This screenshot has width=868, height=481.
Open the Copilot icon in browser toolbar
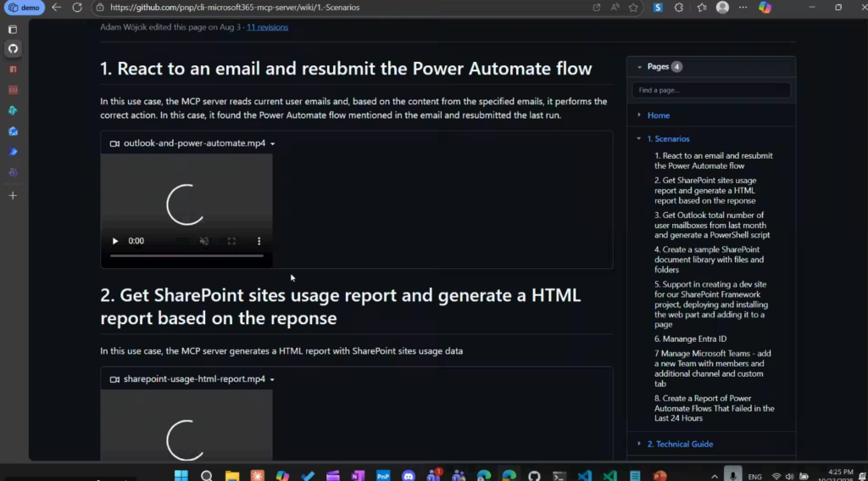(x=765, y=8)
